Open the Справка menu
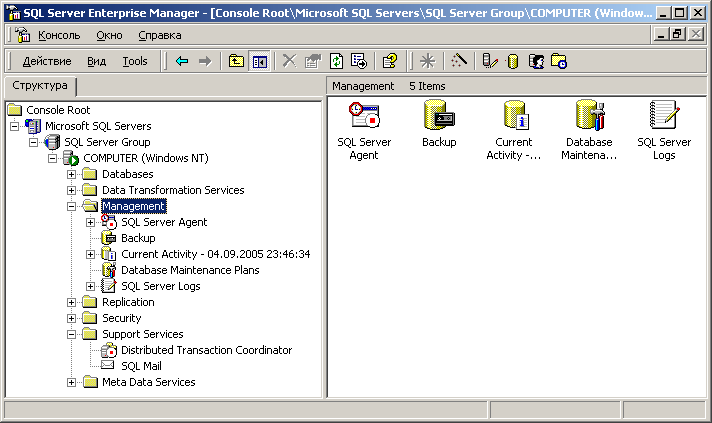The width and height of the screenshot is (712, 423). click(160, 35)
